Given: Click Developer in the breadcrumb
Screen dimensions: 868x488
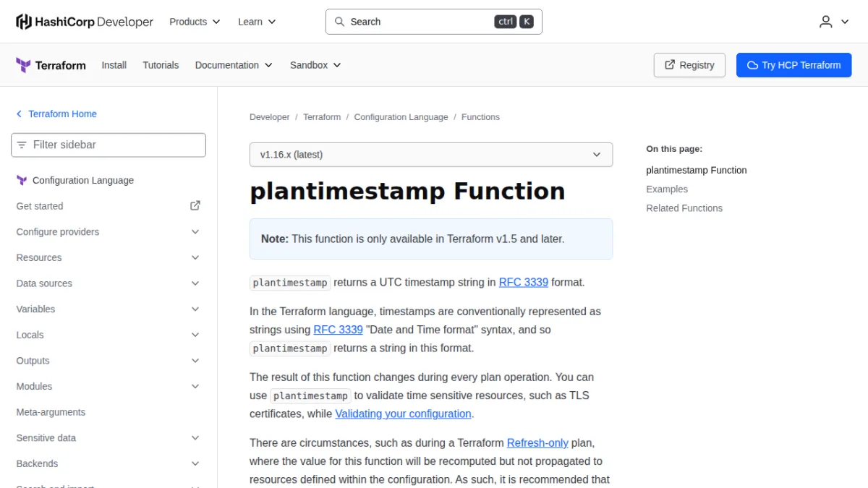Looking at the screenshot, I should [269, 117].
